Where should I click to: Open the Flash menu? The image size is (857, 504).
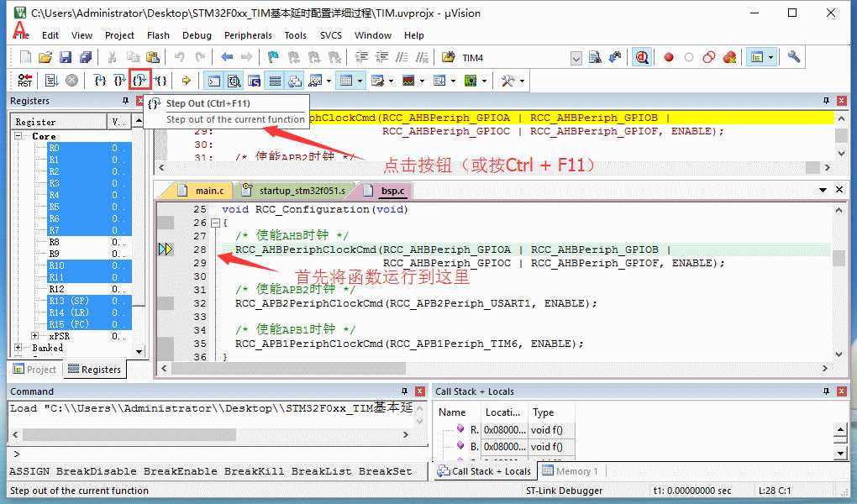pyautogui.click(x=158, y=35)
